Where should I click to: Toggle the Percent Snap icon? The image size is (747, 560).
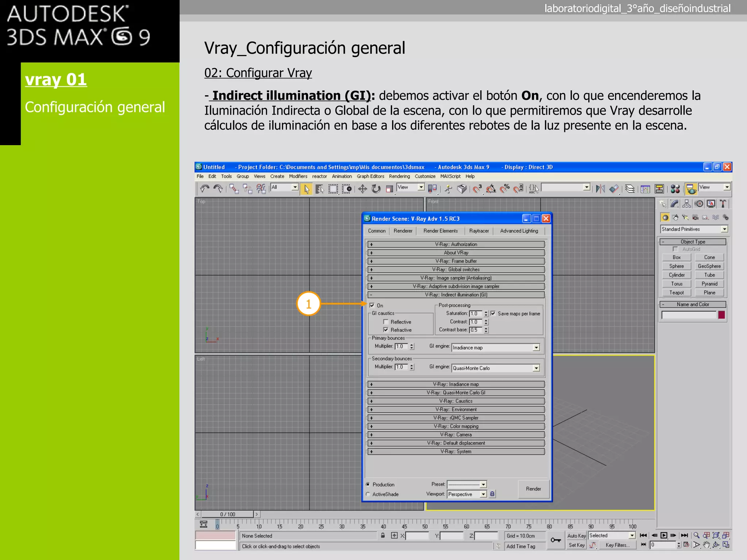tap(505, 188)
